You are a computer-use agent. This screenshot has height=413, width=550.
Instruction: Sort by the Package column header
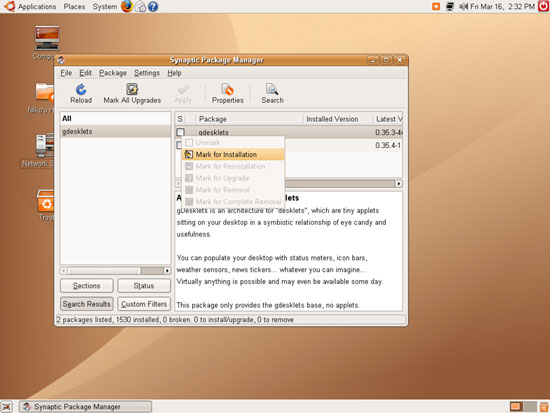pos(249,119)
